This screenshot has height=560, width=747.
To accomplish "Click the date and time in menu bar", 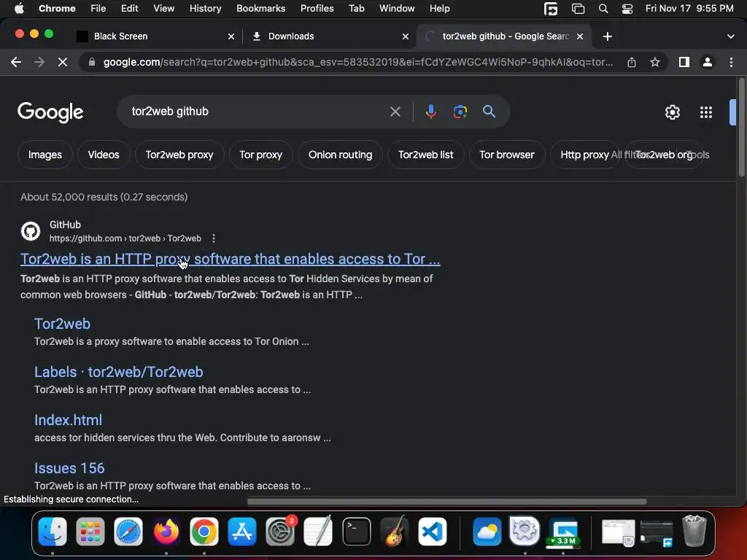I will point(689,8).
